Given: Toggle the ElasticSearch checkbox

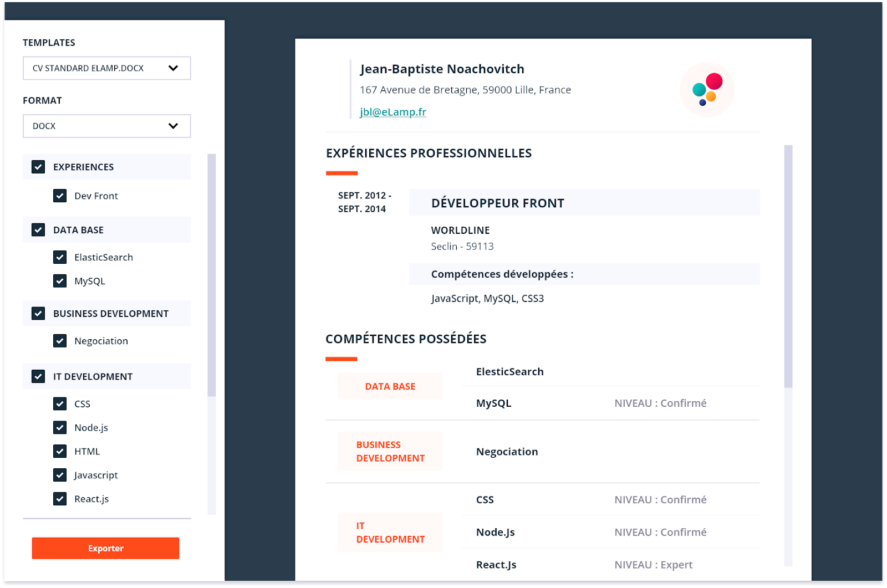Looking at the screenshot, I should 60,257.
